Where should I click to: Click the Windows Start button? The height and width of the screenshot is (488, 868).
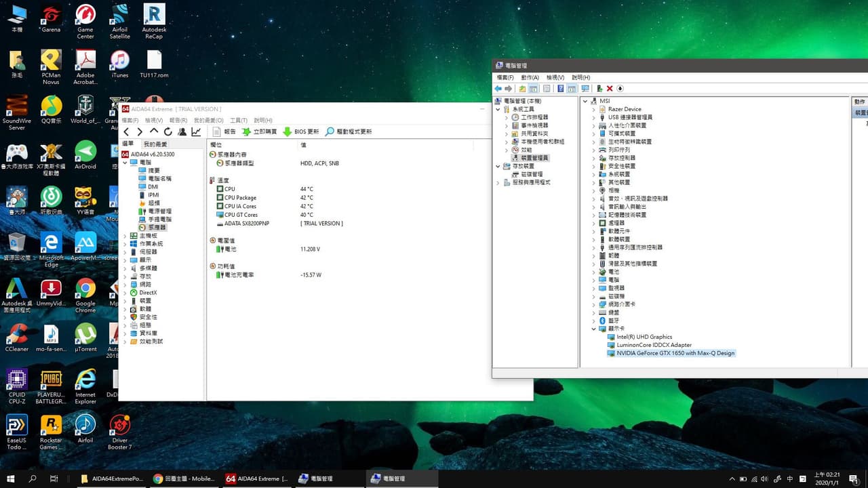(x=10, y=479)
